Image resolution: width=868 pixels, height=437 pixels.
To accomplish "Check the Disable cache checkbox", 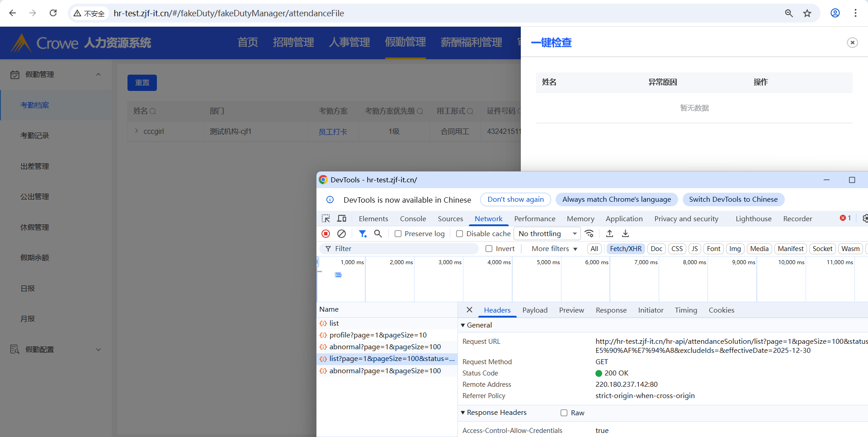I will (460, 234).
